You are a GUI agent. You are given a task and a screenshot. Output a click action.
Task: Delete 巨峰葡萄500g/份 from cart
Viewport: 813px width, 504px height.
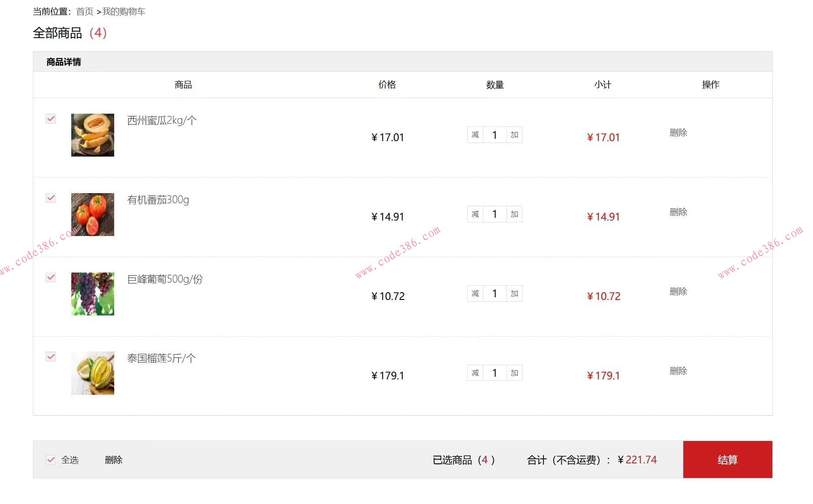click(x=678, y=291)
